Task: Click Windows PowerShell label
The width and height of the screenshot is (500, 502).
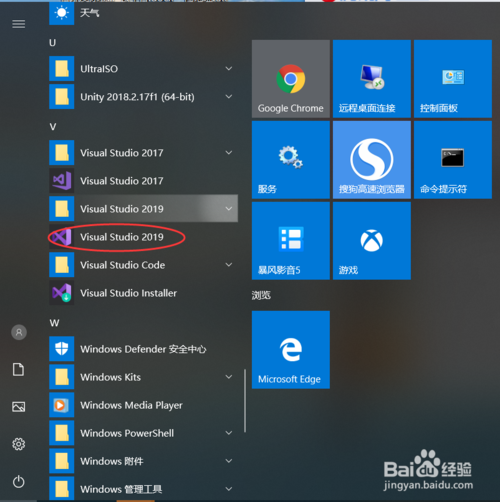Action: point(127,433)
